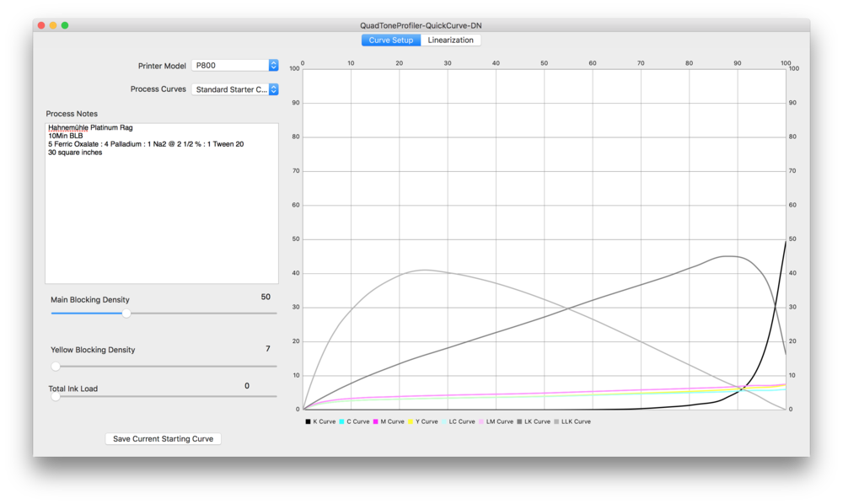The height and width of the screenshot is (504, 843).
Task: Click the C Curve cyan legend swatch
Action: (x=342, y=421)
